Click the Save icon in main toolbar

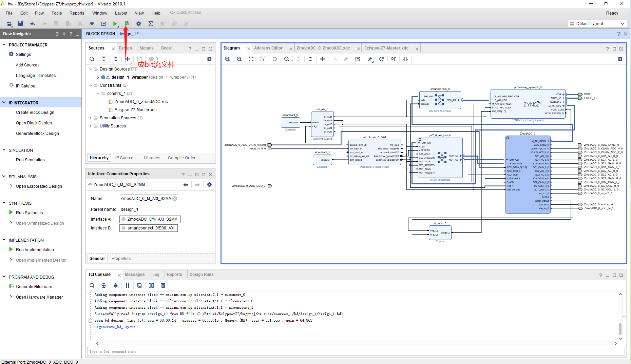21,24
